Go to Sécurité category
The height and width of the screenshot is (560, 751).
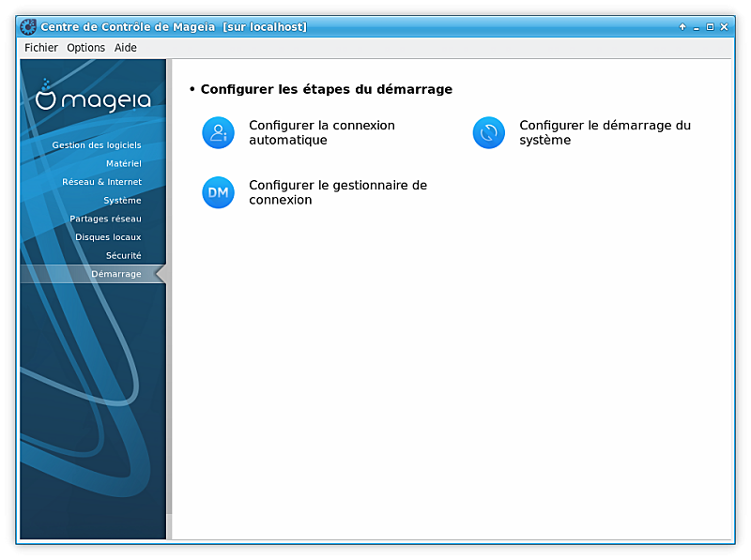point(124,255)
